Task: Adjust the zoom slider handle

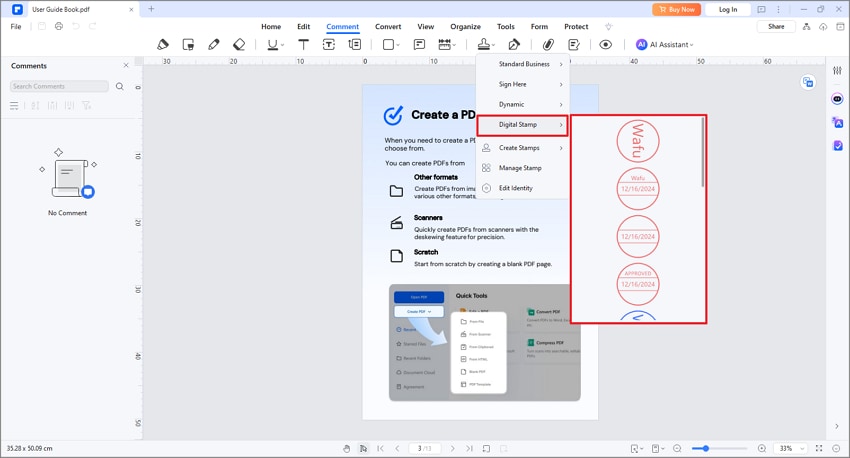Action: pyautogui.click(x=705, y=448)
